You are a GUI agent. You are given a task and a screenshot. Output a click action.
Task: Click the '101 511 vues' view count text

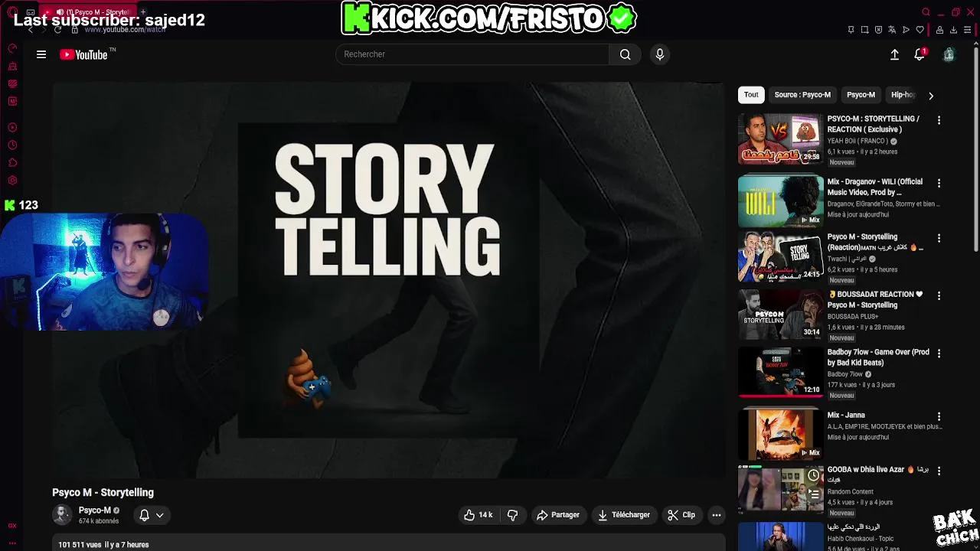[80, 545]
